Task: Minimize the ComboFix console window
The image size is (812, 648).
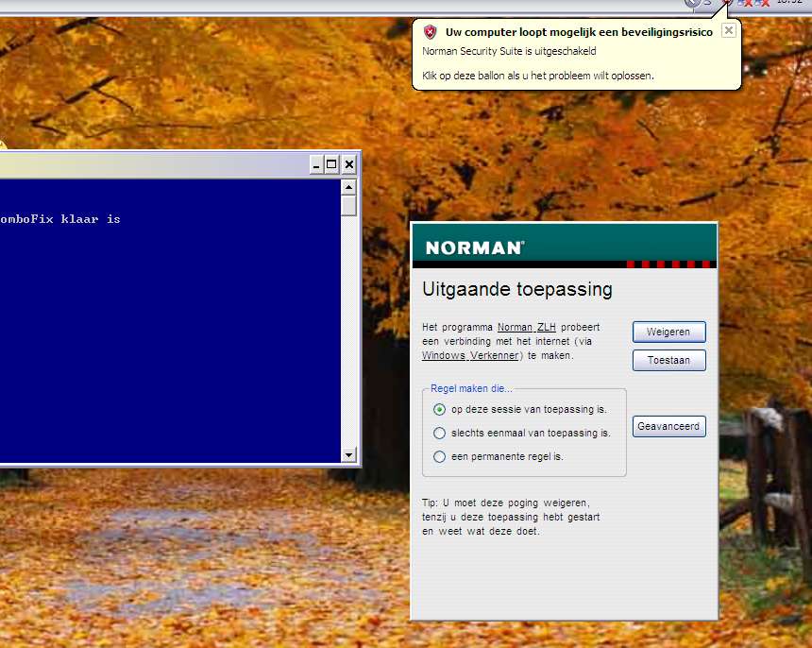Action: (x=316, y=165)
